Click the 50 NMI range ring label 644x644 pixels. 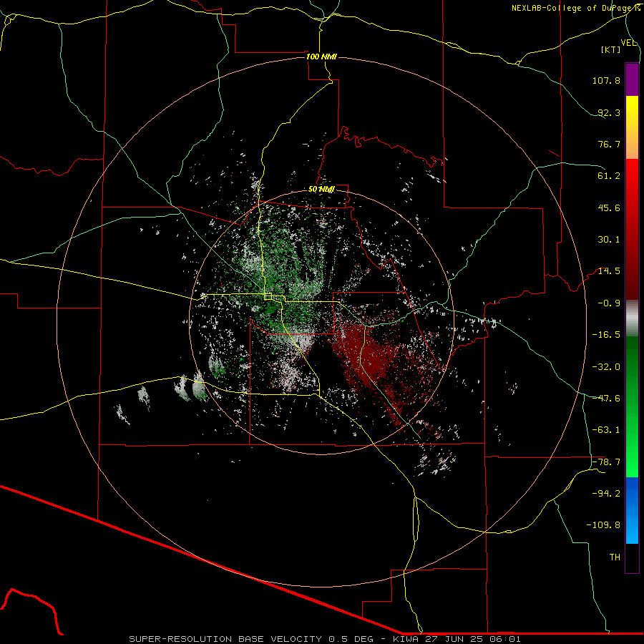(x=321, y=190)
